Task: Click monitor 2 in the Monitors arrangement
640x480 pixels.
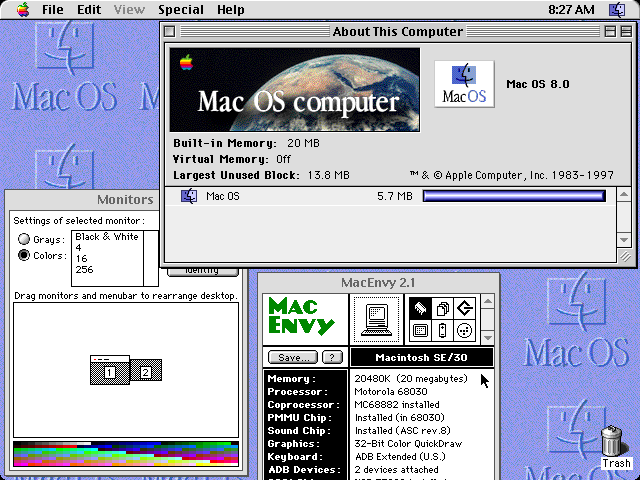Action: point(146,370)
